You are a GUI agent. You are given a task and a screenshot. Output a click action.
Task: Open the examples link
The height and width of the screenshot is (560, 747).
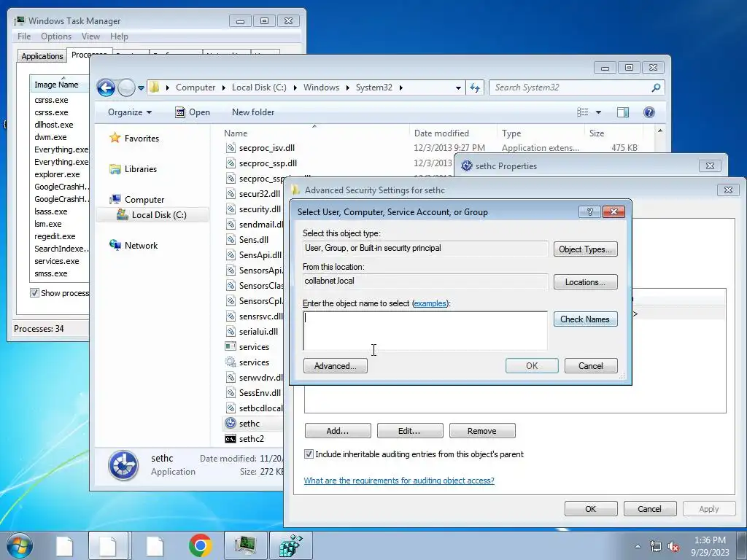(430, 303)
